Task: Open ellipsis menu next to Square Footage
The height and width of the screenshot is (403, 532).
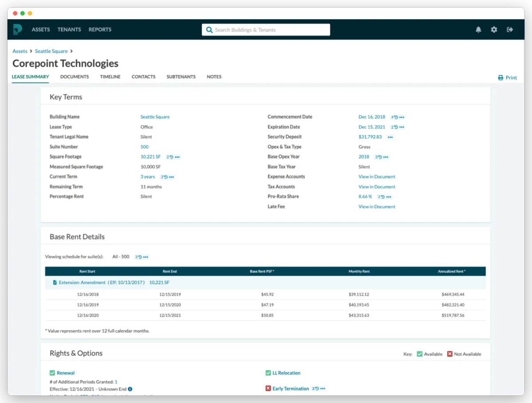Action: [177, 157]
